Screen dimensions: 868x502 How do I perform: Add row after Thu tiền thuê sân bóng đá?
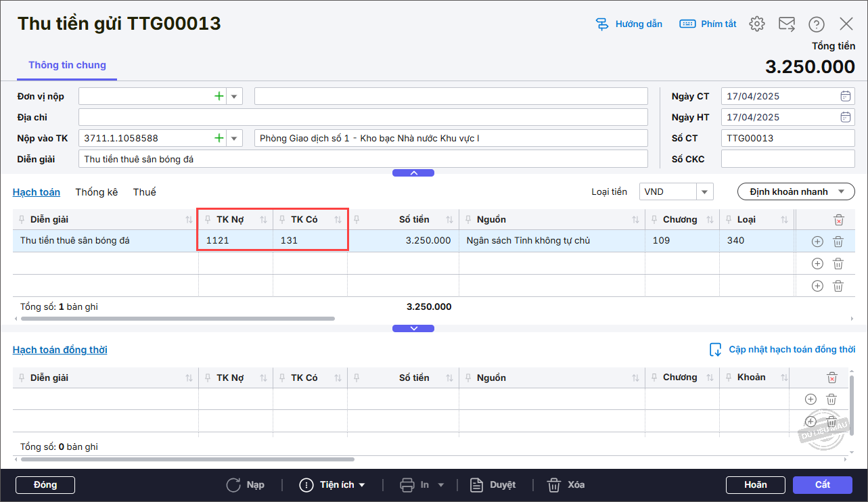pos(817,242)
